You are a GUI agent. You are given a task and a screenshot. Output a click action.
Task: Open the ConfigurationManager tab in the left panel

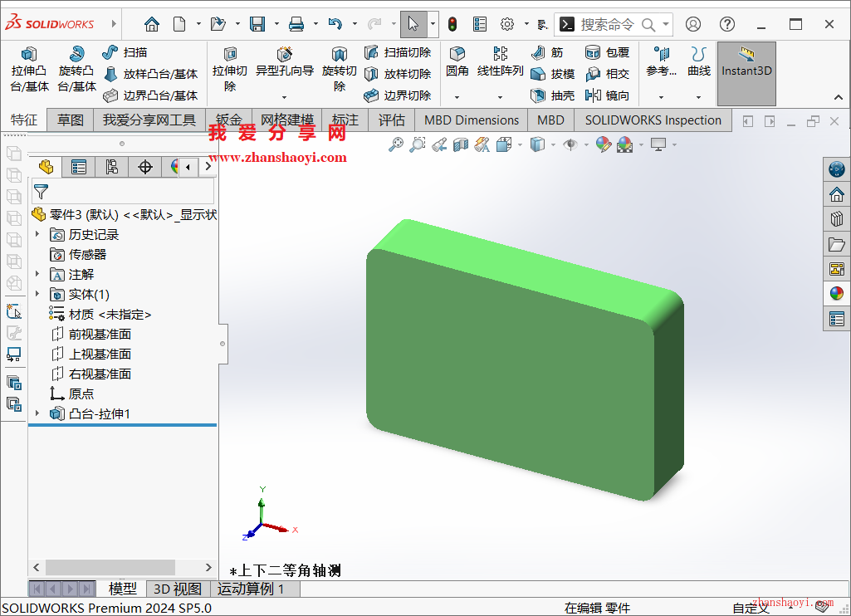112,167
